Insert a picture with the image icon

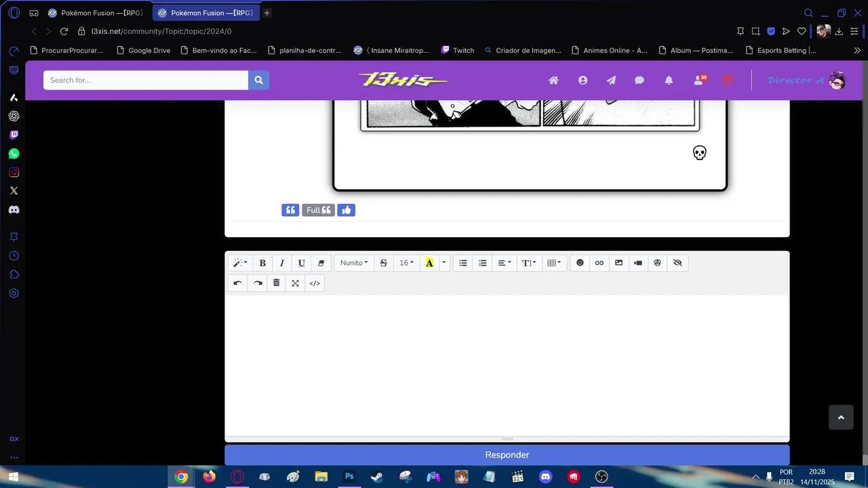(618, 263)
